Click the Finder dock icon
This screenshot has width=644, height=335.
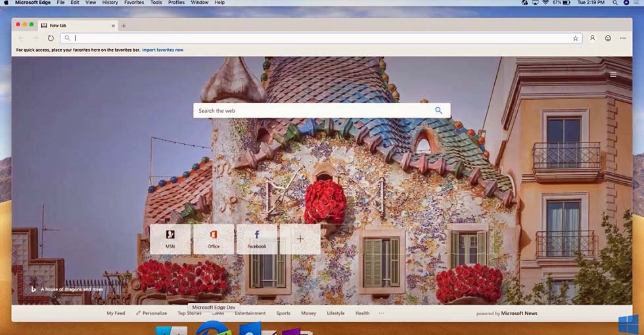(172, 330)
